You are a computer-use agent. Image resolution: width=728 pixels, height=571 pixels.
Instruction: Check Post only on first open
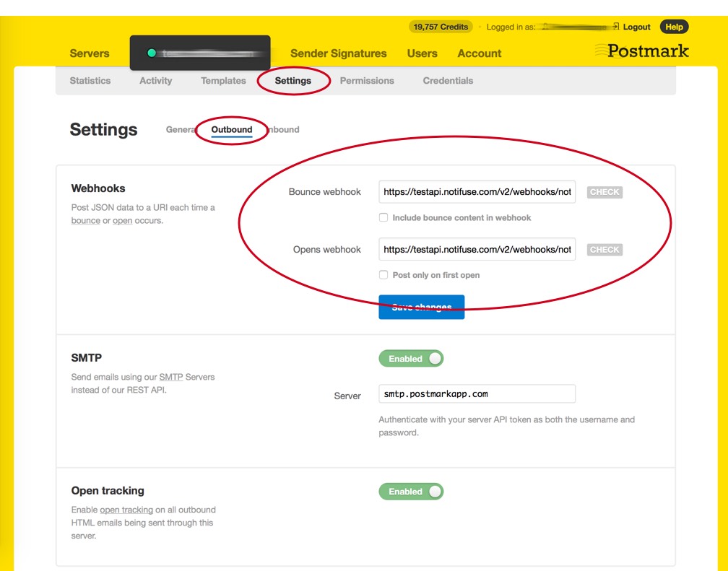(383, 275)
